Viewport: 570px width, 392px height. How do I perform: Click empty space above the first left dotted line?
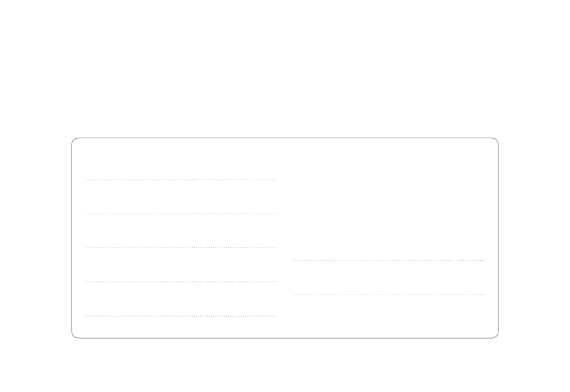(x=181, y=160)
